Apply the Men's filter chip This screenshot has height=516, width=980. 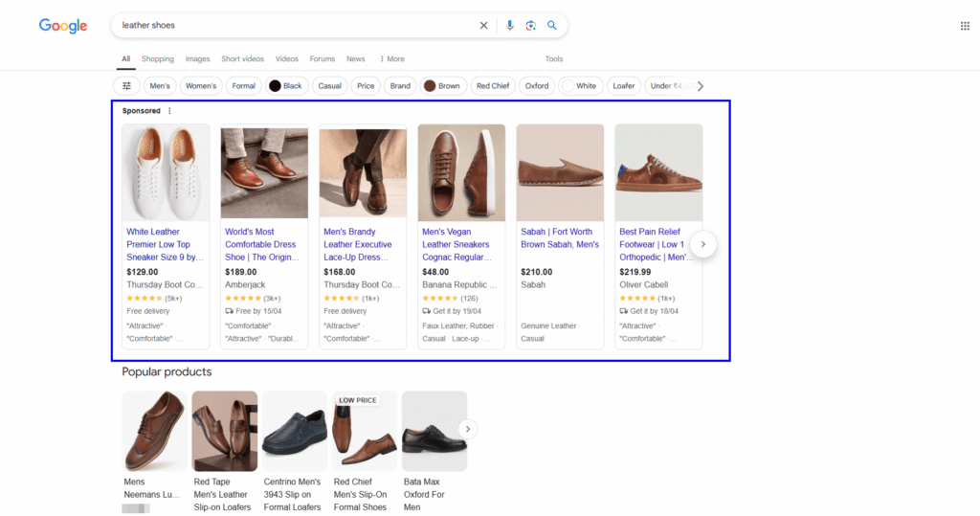click(160, 86)
